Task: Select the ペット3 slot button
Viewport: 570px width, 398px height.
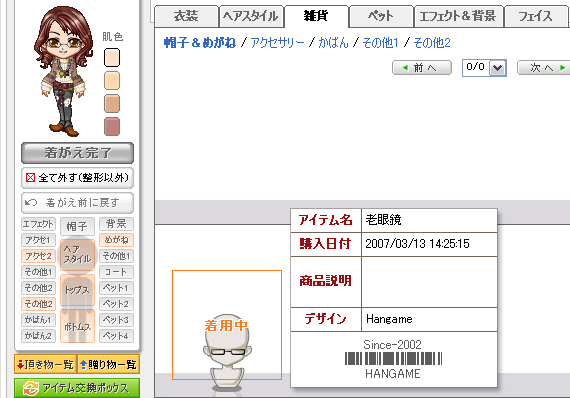Action: coord(116,320)
